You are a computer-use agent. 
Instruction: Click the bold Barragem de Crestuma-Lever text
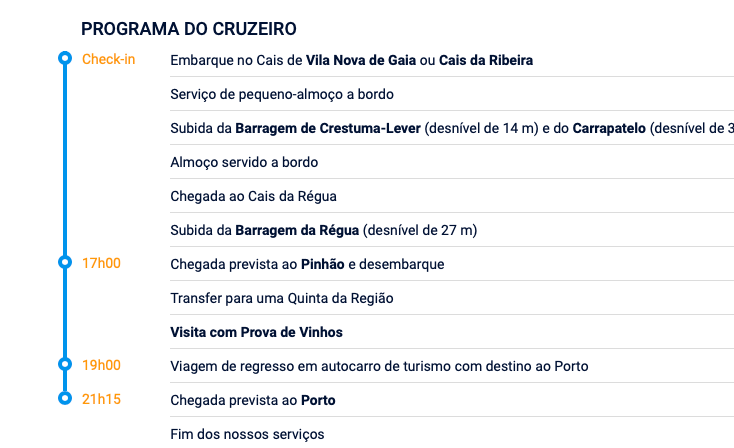(x=328, y=128)
